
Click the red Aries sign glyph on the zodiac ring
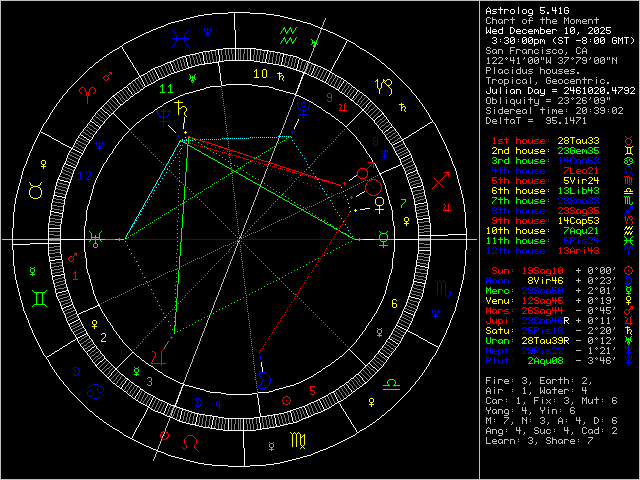click(88, 95)
